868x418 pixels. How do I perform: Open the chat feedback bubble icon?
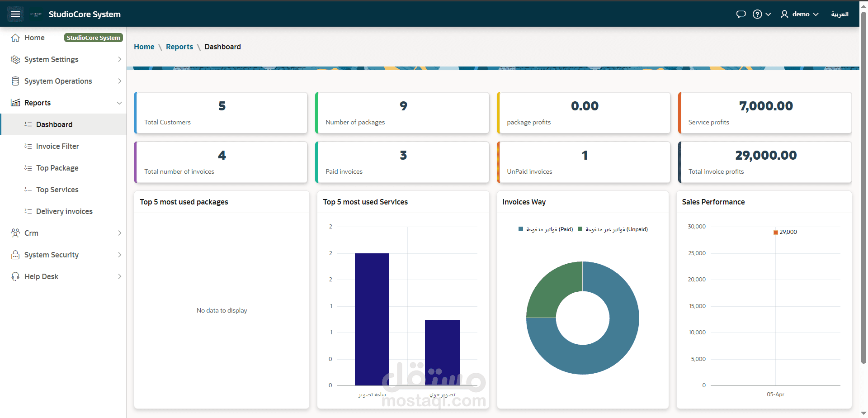[741, 14]
